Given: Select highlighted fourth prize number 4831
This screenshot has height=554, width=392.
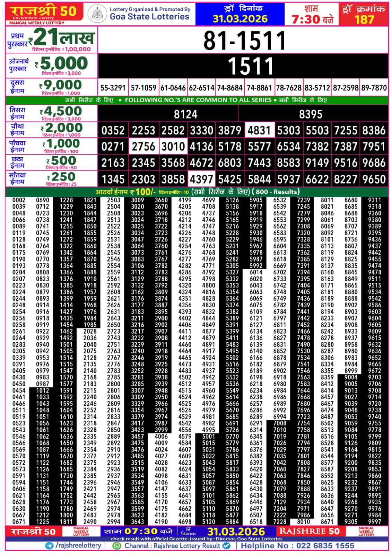Looking at the screenshot, I should click(259, 130).
